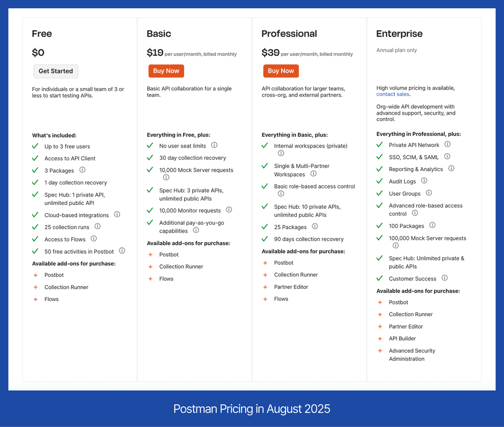Click Buy Now for the Professional plan
Image resolution: width=504 pixels, height=427 pixels.
[x=281, y=70]
